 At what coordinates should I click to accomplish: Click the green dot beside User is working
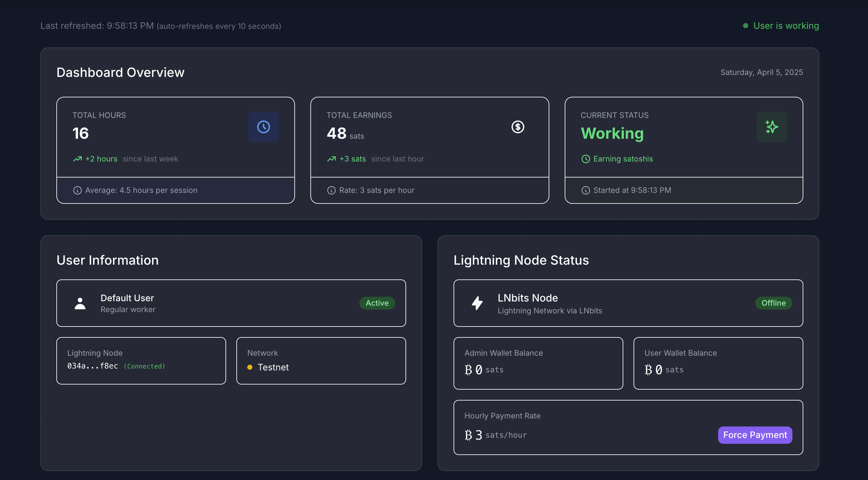[x=745, y=26]
